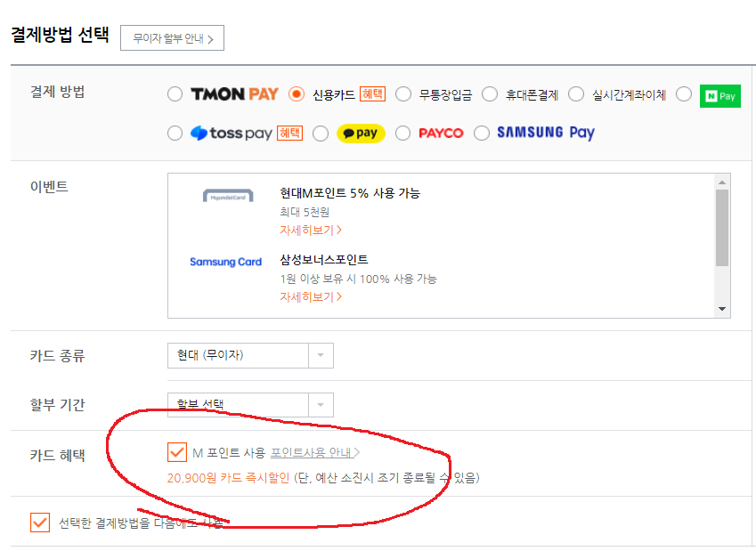Select the 신용카드 radio button
Viewport: 756px width, 559px height.
click(296, 94)
